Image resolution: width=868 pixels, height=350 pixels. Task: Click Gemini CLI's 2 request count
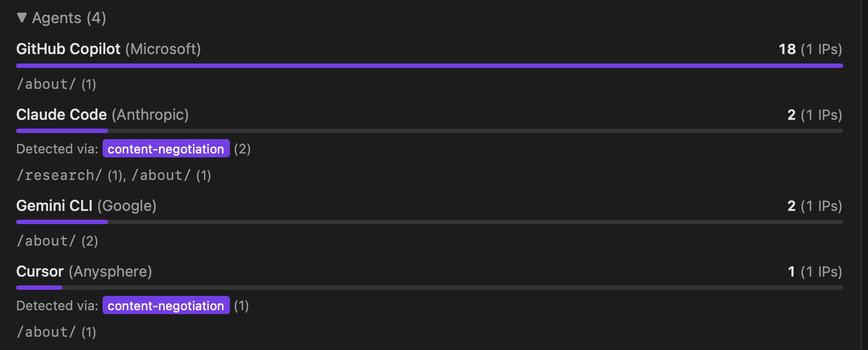coord(791,206)
